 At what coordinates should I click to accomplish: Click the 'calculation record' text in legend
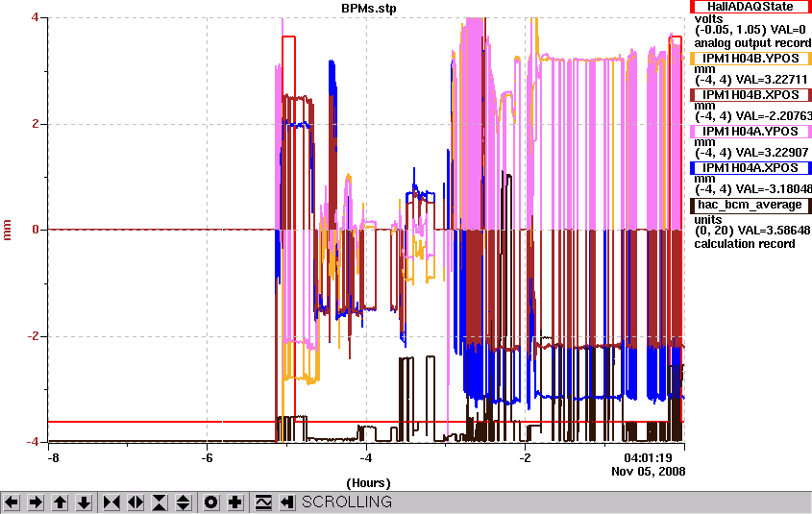[x=745, y=244]
